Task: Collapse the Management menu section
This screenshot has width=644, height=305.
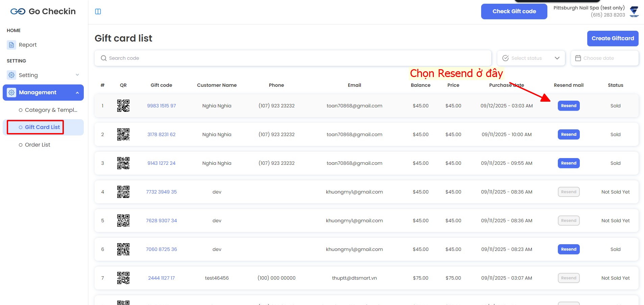Action: click(x=77, y=93)
